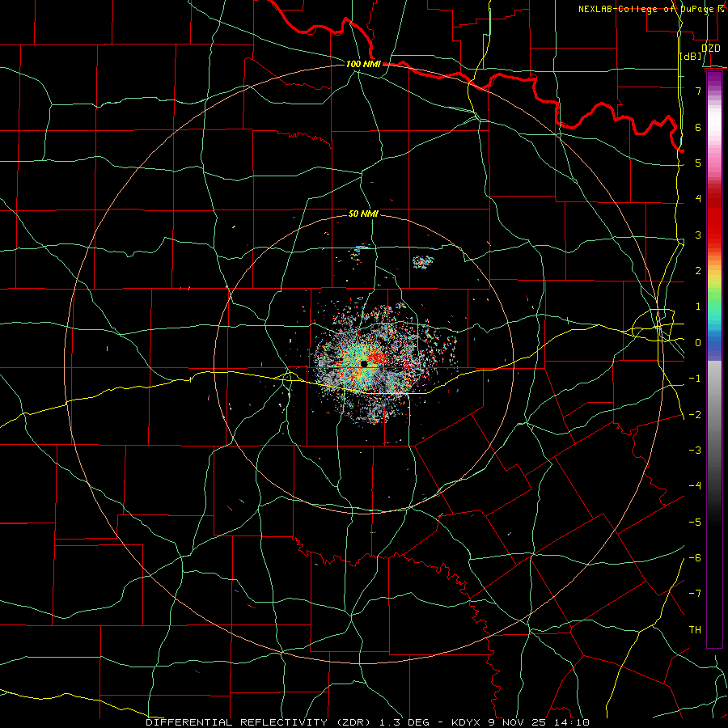Image resolution: width=728 pixels, height=728 pixels.
Task: Click the 1 value on the color scale
Action: tap(698, 307)
